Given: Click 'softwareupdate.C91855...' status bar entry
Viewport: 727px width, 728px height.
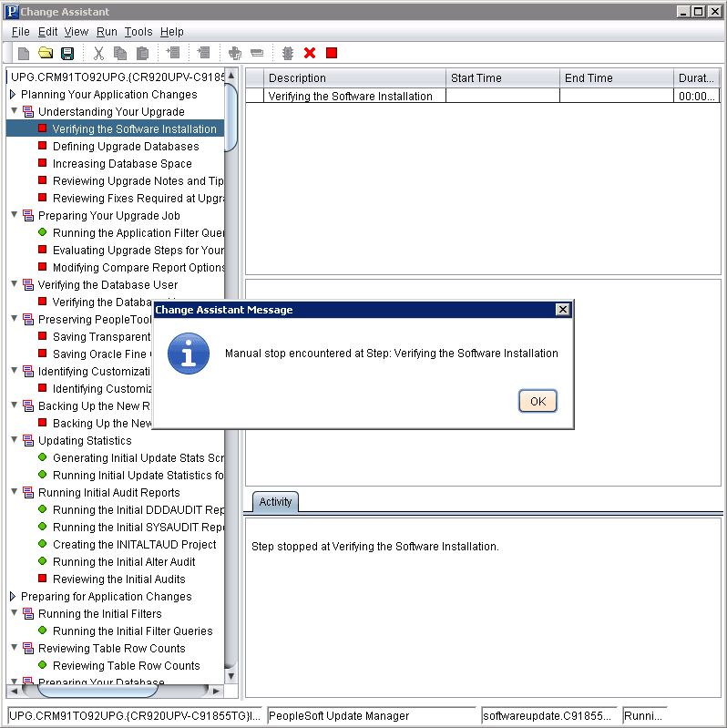Looking at the screenshot, I should (x=549, y=715).
